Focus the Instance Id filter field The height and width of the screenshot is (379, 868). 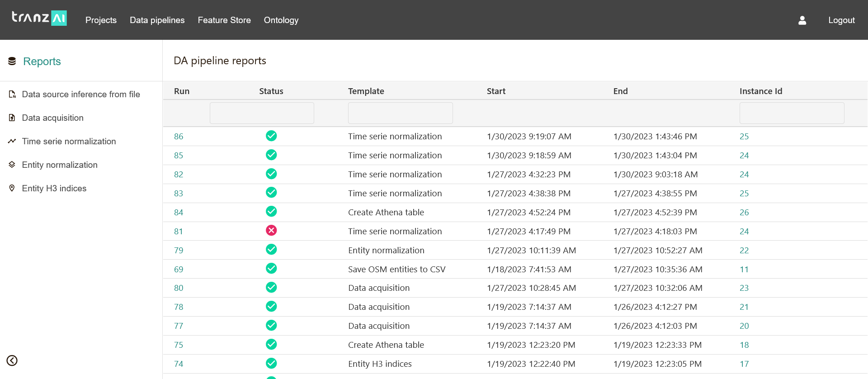point(792,113)
